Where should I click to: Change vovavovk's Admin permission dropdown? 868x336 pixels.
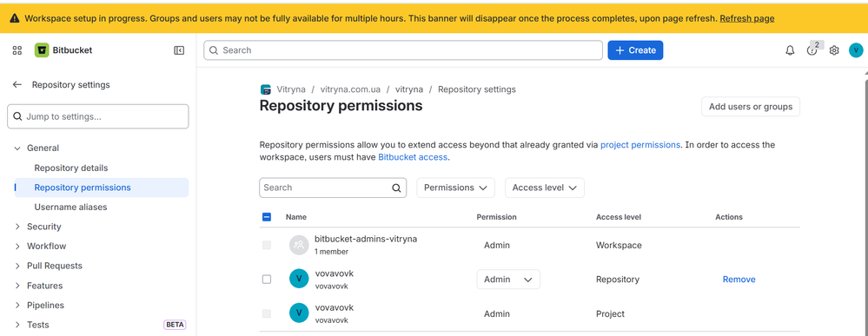pos(508,280)
